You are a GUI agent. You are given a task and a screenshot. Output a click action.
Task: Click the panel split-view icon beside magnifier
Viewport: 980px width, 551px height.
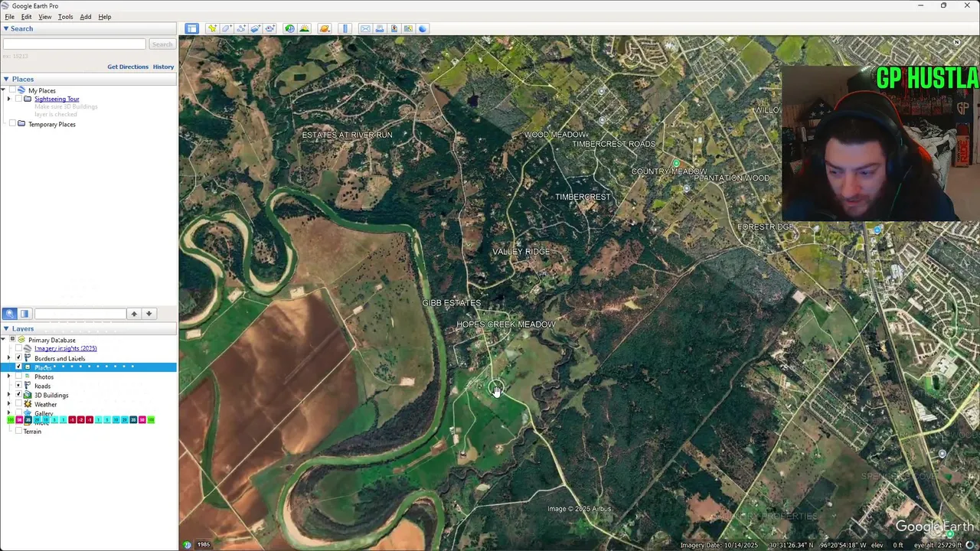pos(24,314)
